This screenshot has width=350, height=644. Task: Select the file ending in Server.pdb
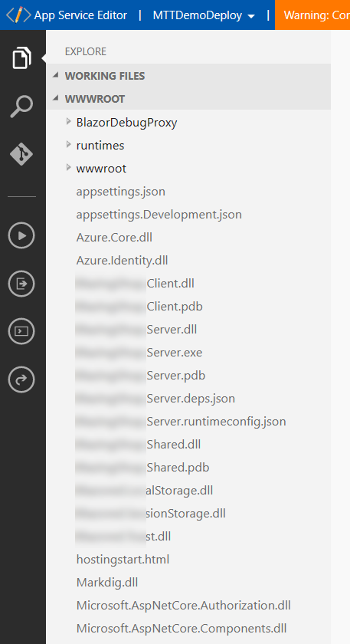click(140, 376)
